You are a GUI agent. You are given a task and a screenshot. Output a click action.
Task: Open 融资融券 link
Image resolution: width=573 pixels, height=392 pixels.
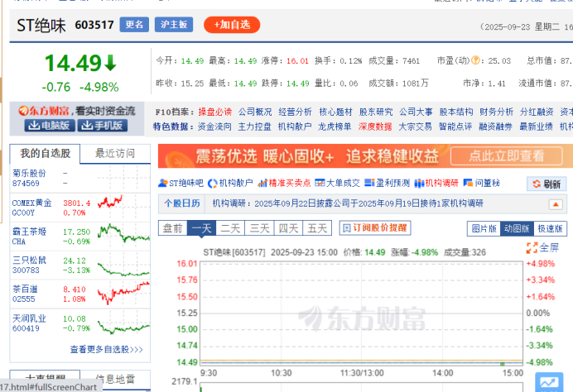[x=495, y=127]
